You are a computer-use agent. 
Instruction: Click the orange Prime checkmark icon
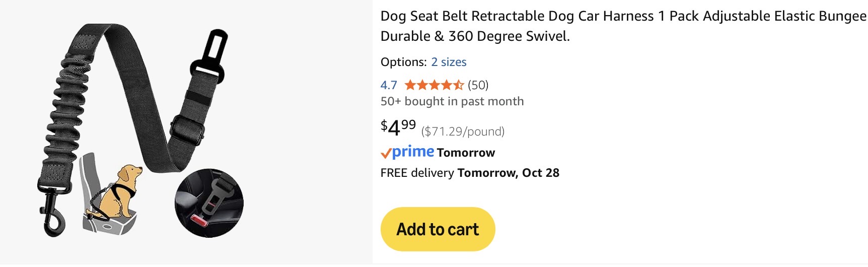tap(386, 153)
